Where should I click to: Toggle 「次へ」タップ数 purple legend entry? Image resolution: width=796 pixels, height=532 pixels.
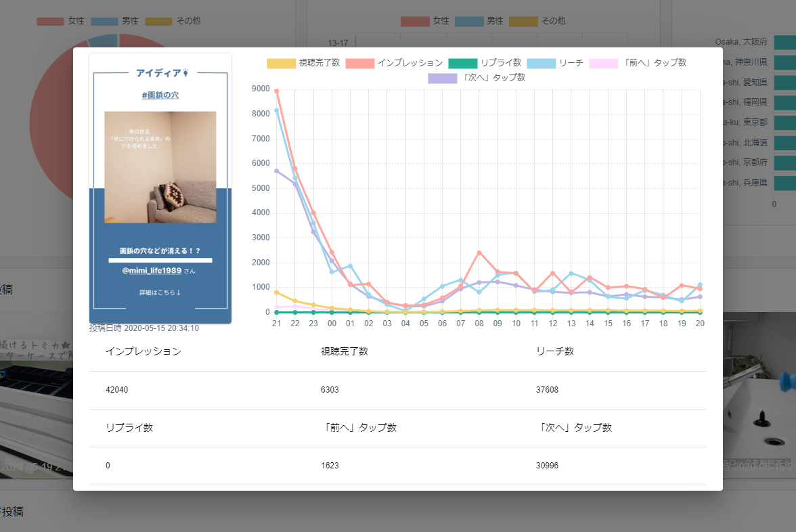442,78
